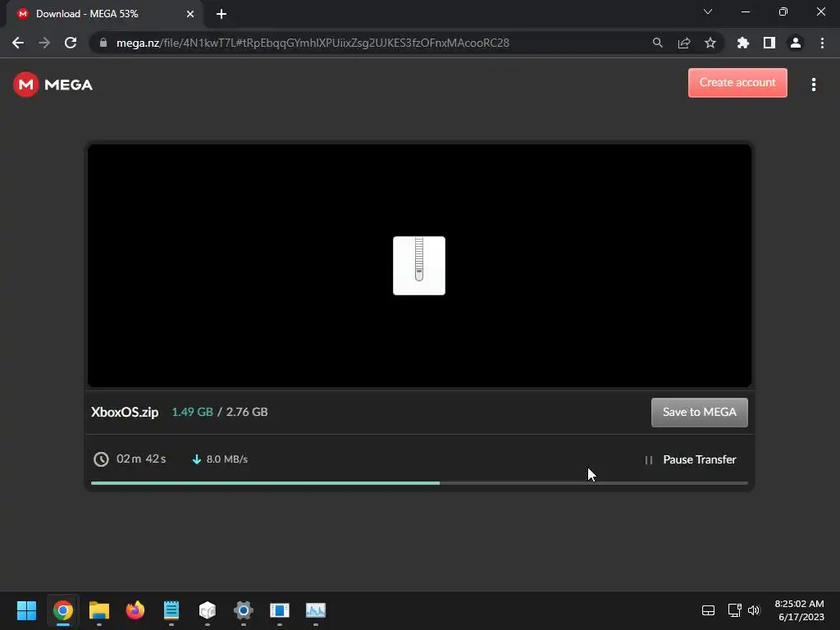Click the 02m 42s remaining time
This screenshot has width=840, height=630.
coord(141,459)
